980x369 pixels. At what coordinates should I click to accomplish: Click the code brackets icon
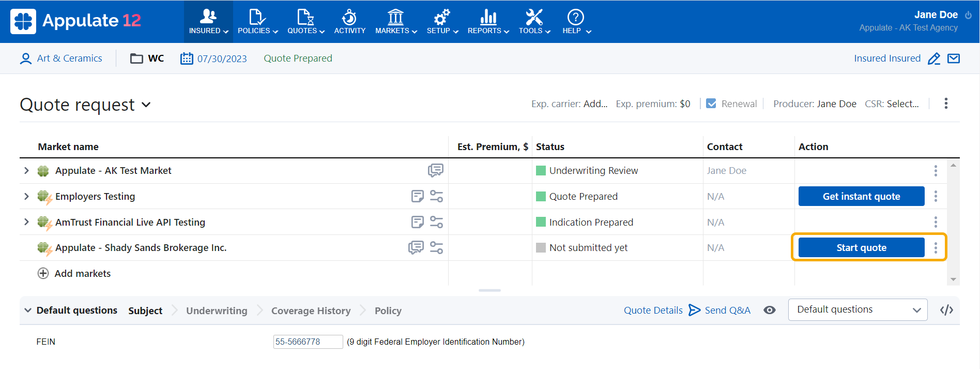[x=946, y=310]
